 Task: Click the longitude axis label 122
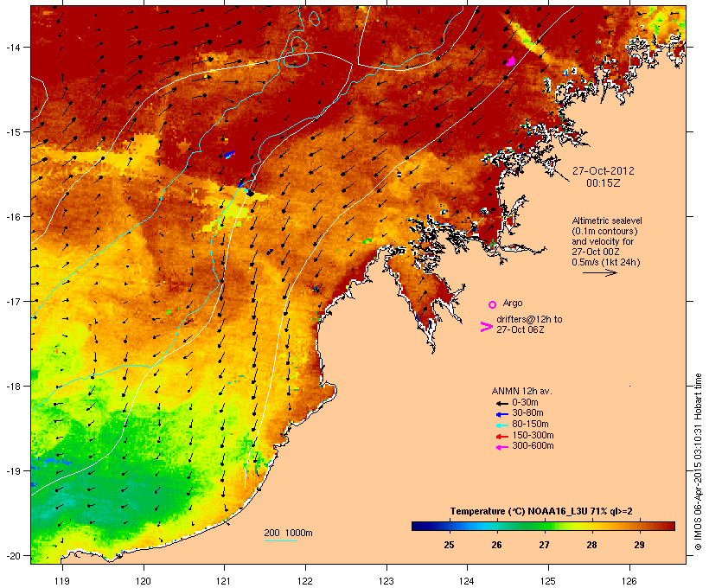tap(305, 581)
